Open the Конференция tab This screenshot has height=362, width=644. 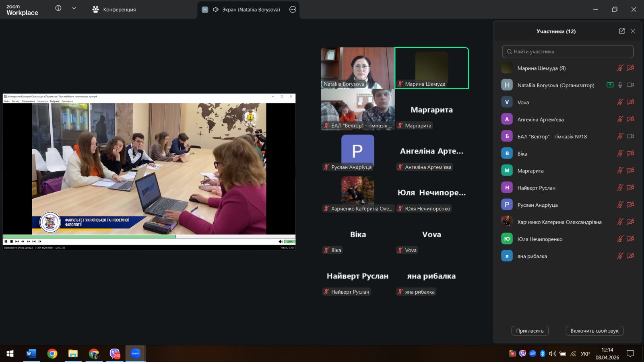114,10
